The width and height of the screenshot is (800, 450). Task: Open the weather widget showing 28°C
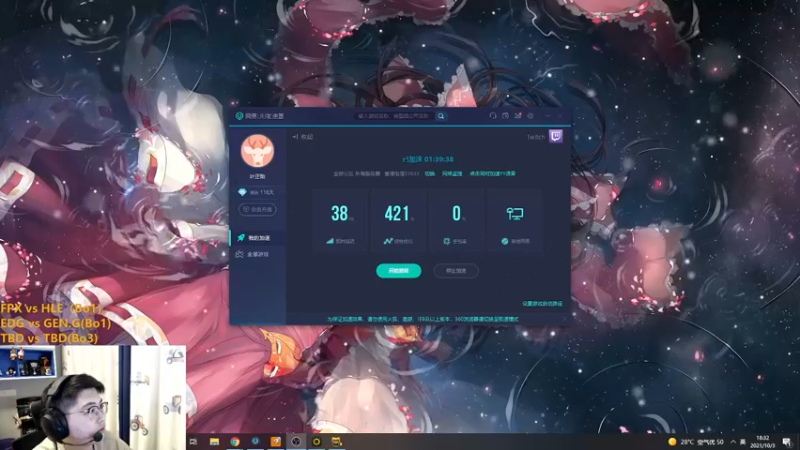click(696, 442)
